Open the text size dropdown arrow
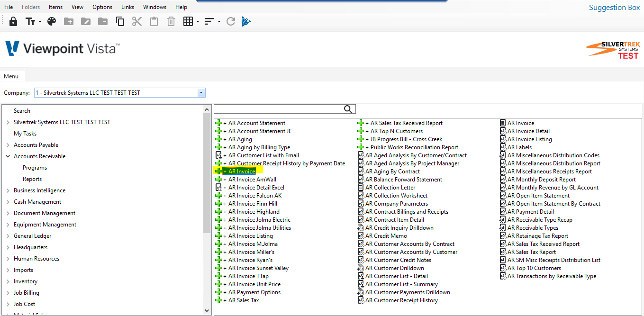644x316 pixels. click(40, 22)
